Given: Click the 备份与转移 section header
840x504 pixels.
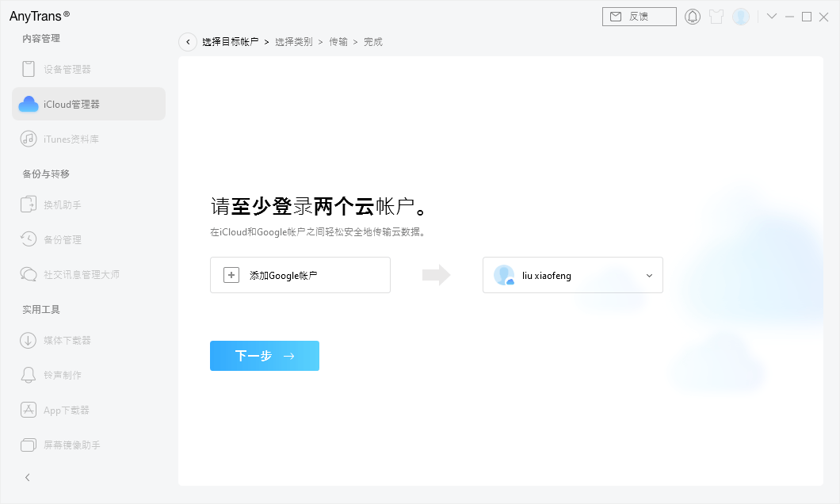Looking at the screenshot, I should pyautogui.click(x=46, y=174).
